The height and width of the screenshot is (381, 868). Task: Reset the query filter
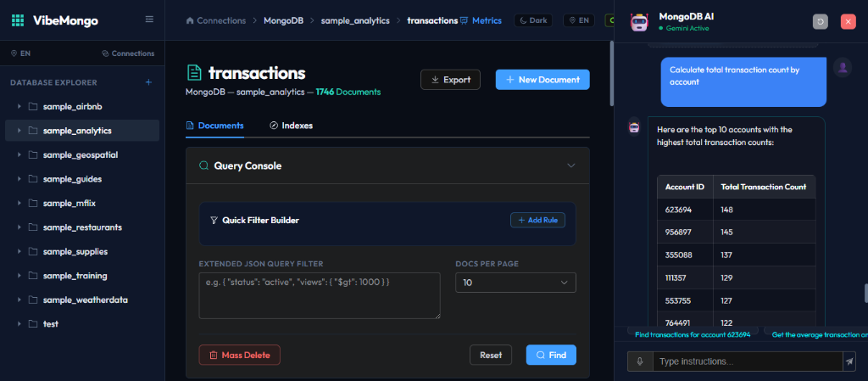pyautogui.click(x=491, y=355)
